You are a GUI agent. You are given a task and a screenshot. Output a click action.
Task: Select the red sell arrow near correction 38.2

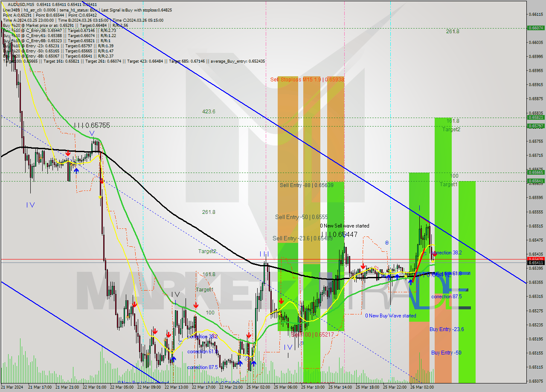click(435, 255)
